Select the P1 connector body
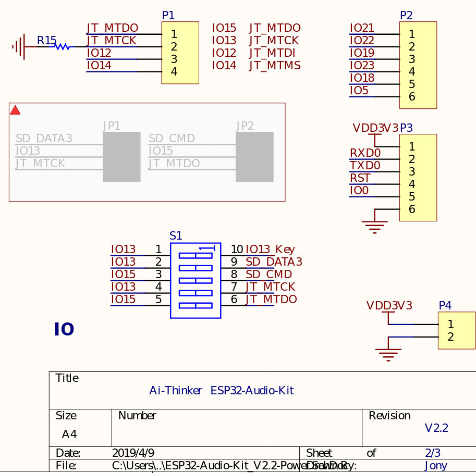 point(180,53)
